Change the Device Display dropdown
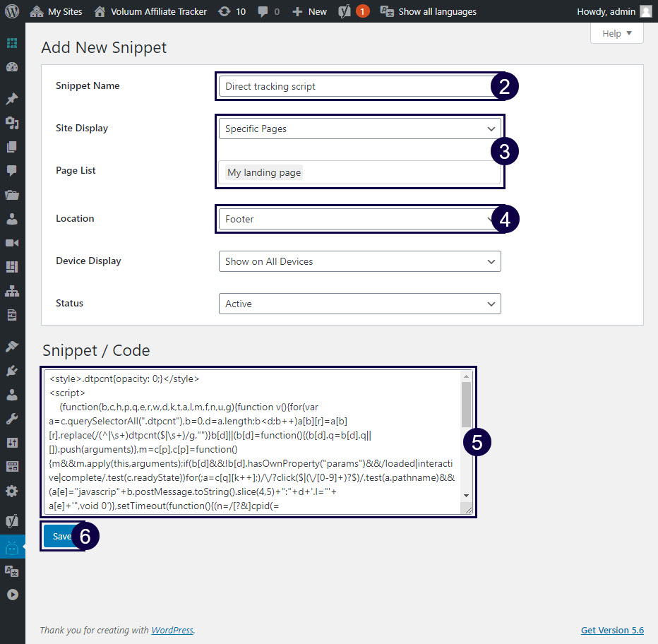658x644 pixels. 359,261
